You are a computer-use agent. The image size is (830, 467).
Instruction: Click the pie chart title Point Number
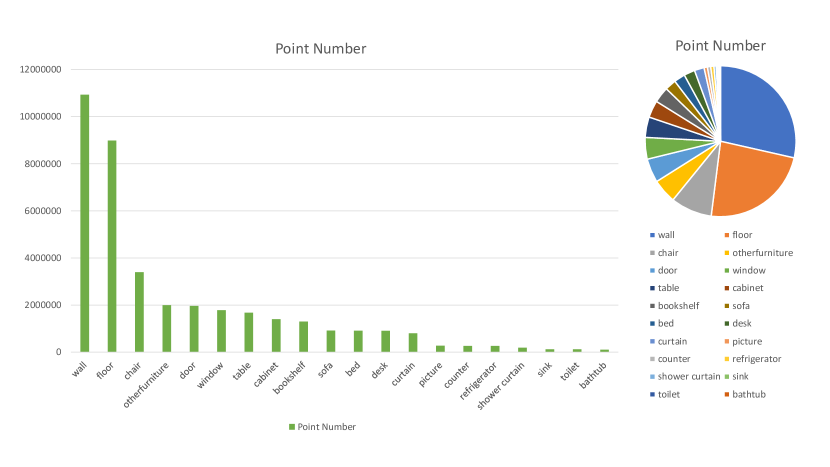click(720, 46)
